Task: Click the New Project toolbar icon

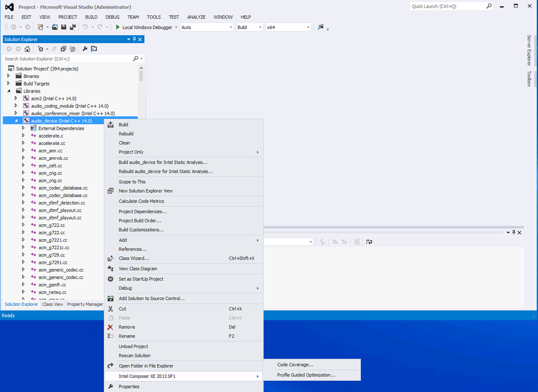Action: click(x=40, y=27)
